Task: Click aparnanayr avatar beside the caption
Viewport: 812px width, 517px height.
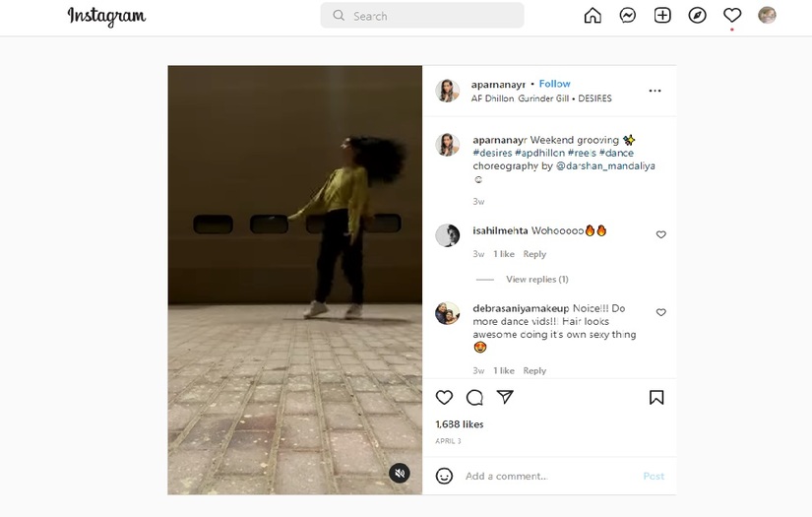Action: point(448,145)
